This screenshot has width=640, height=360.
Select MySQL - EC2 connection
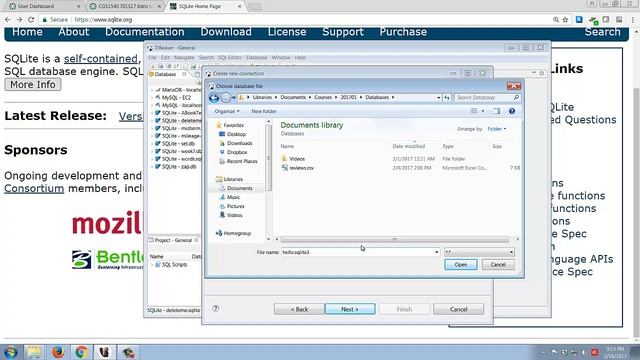(x=173, y=98)
